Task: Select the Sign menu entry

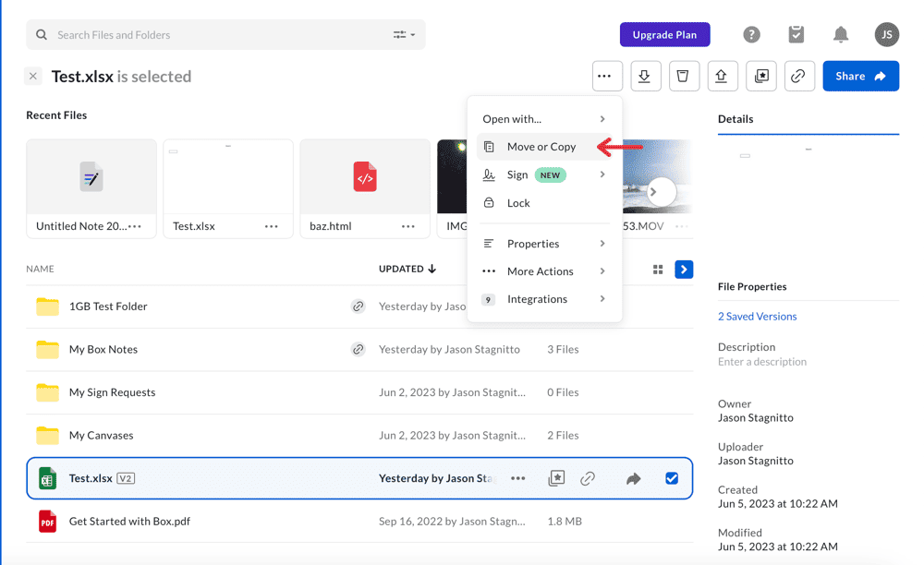Action: pos(544,174)
